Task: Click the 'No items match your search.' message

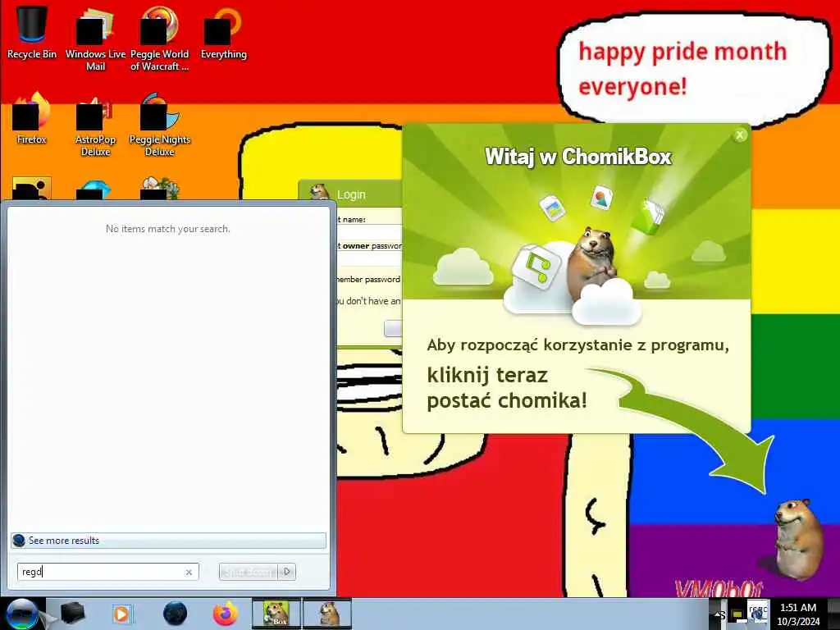Action: coord(167,229)
